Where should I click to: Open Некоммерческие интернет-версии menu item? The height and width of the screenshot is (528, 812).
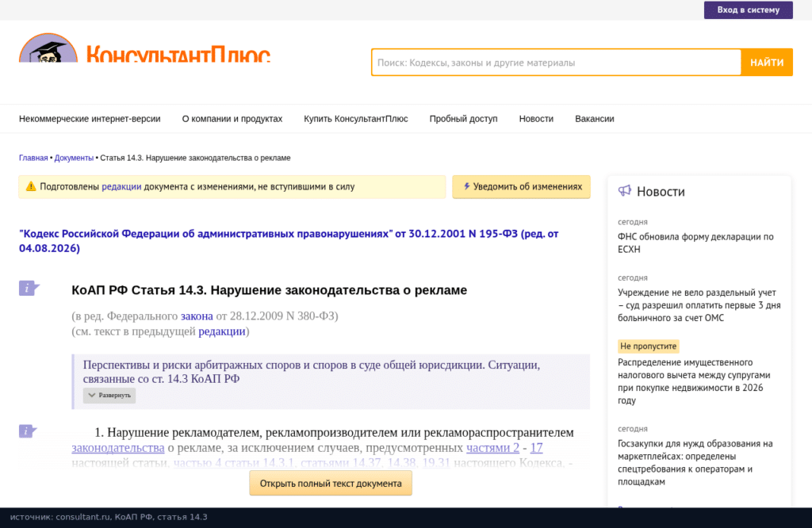[x=90, y=119]
